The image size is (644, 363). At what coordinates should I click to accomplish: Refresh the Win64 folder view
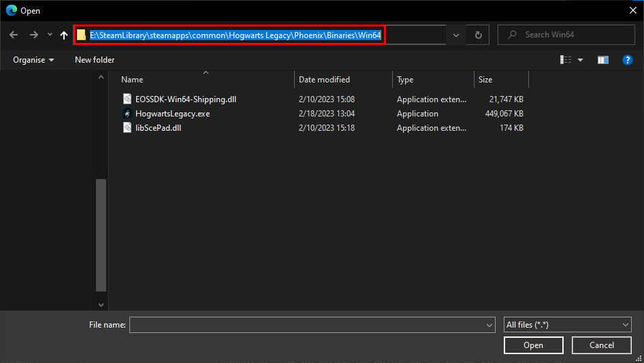[478, 35]
